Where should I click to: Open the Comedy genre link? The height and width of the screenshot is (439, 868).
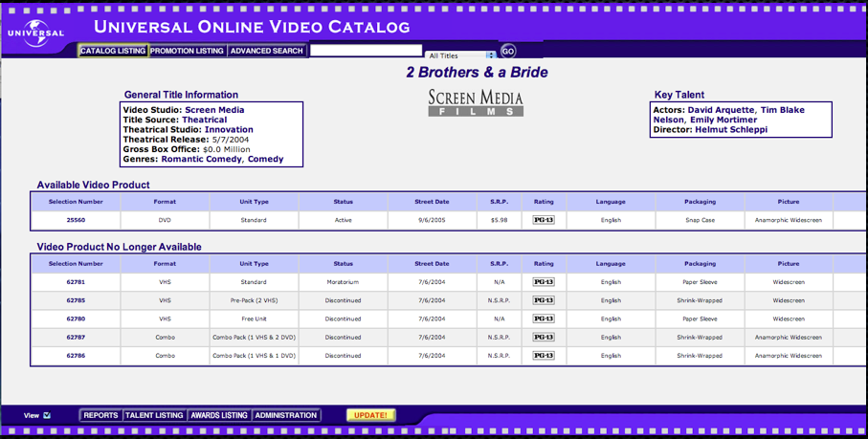tap(265, 159)
